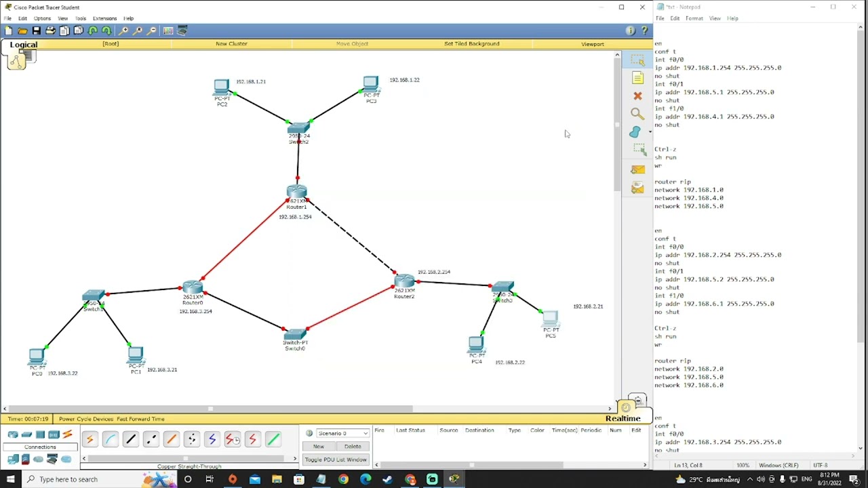This screenshot has width=868, height=488.
Task: Print the workspace
Action: pyautogui.click(x=50, y=30)
